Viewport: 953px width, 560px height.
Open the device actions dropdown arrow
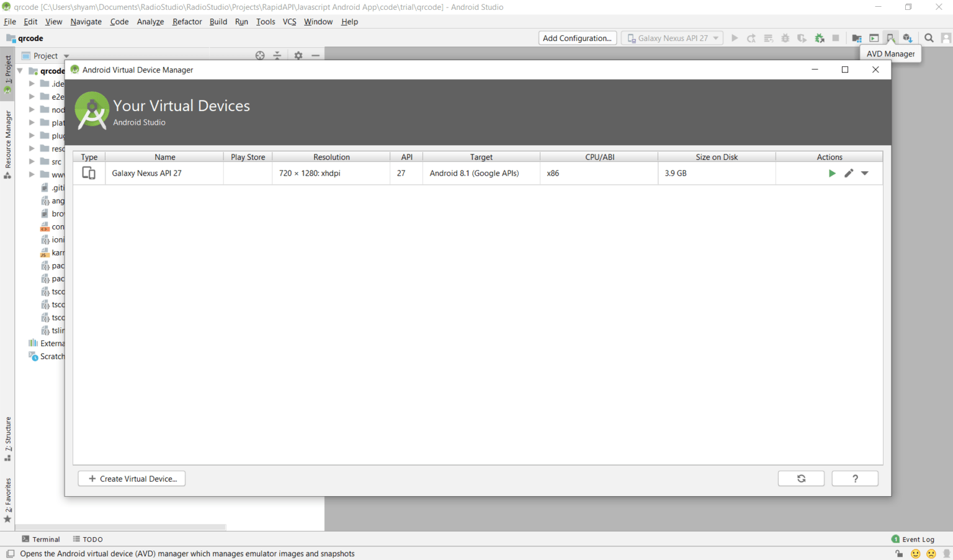[865, 173]
